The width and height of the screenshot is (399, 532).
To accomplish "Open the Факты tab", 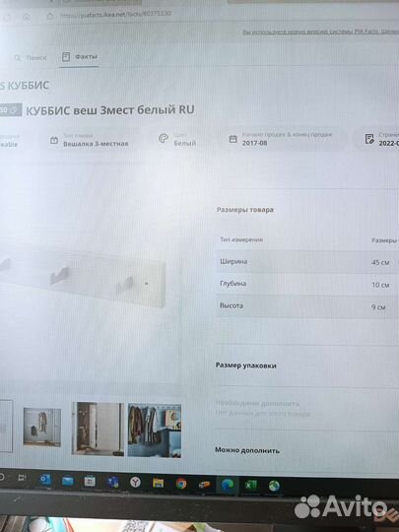I will pyautogui.click(x=80, y=57).
